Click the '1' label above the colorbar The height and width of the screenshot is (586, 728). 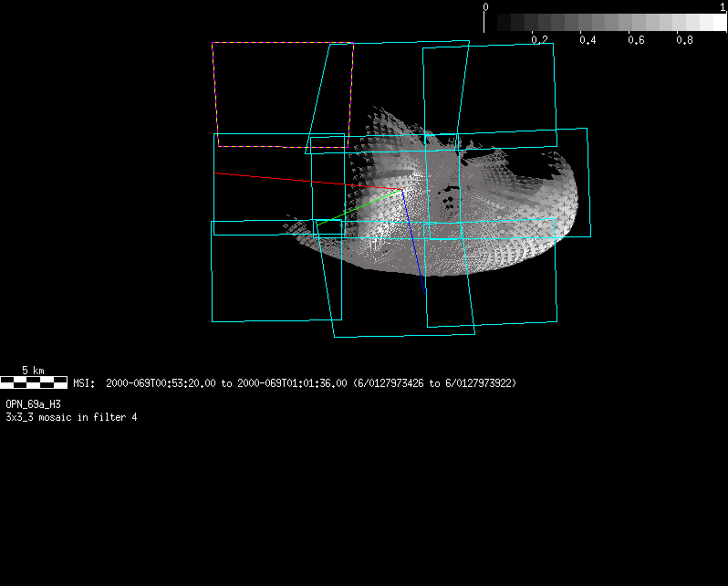[x=723, y=7]
